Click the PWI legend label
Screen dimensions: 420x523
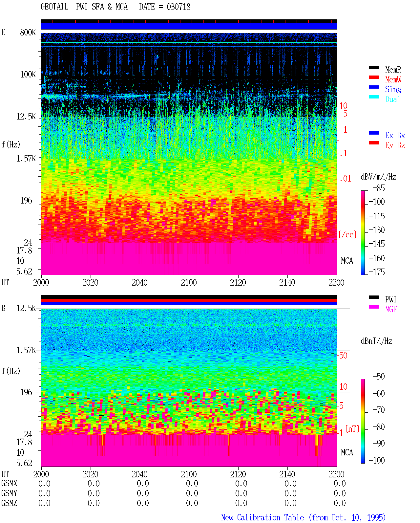[x=391, y=299]
